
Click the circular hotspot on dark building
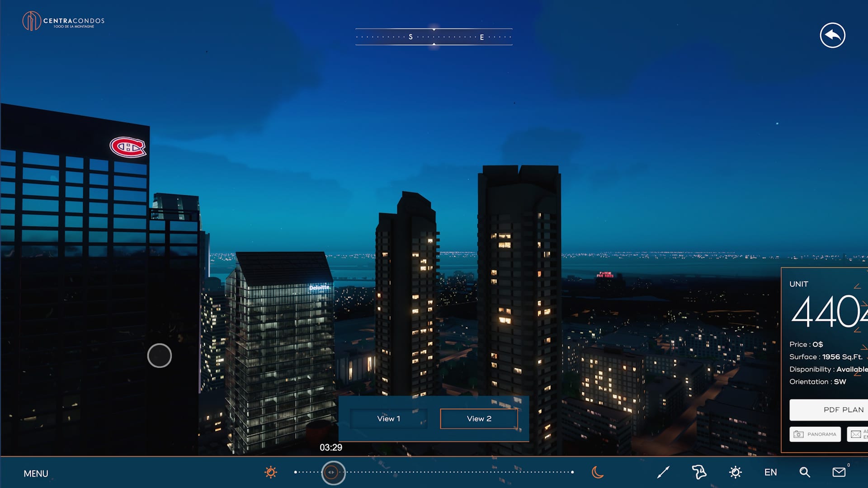[x=160, y=356]
